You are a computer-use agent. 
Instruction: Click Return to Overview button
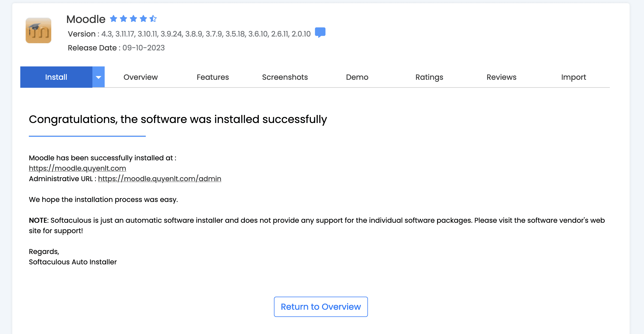(321, 307)
